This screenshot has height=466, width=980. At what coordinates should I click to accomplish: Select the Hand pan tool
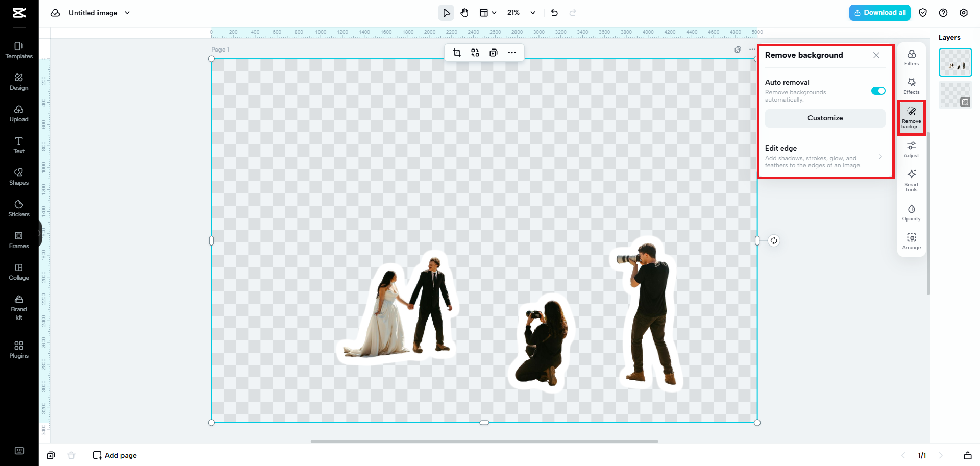coord(464,12)
